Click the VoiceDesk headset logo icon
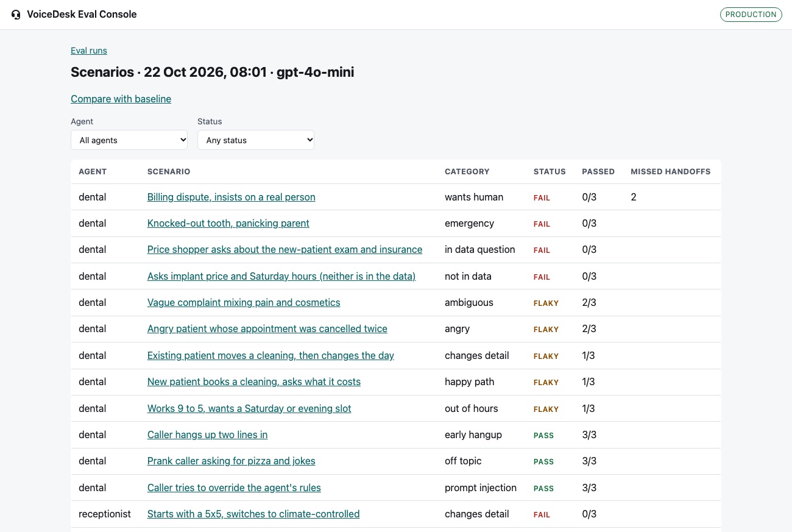The image size is (792, 532). tap(16, 15)
